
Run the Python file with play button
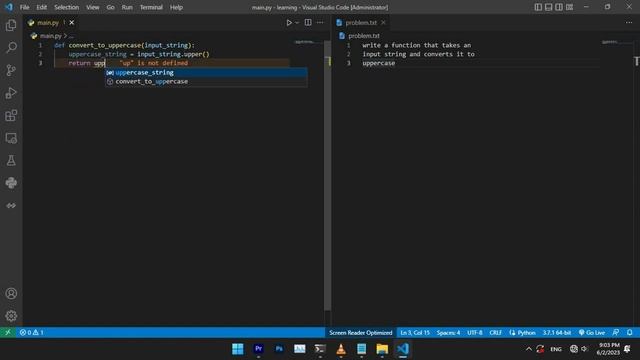click(x=289, y=23)
